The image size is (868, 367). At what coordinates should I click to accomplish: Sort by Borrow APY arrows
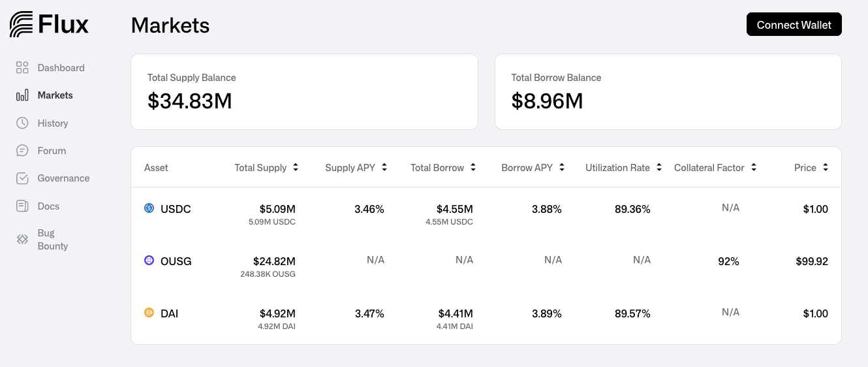coord(562,167)
